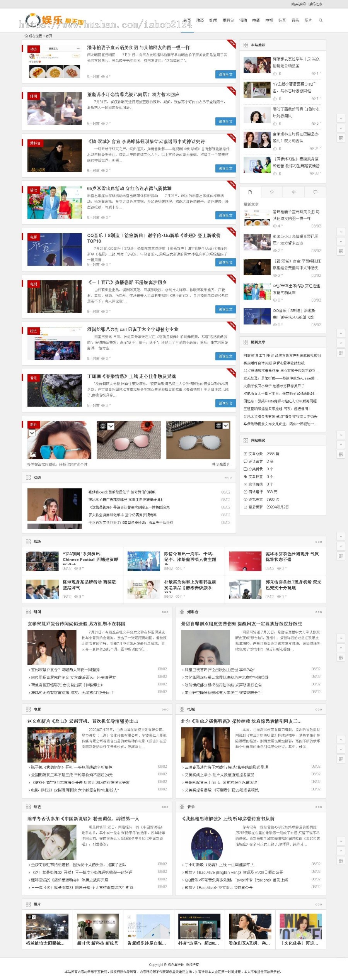Open the more dots icon of 活动 section
The image size is (348, 980).
click(319, 542)
